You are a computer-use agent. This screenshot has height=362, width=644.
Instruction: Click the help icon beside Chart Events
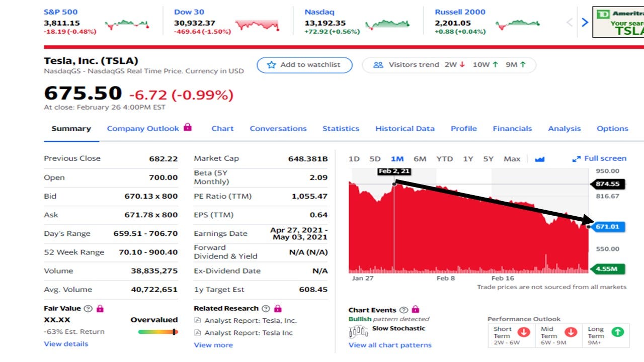404,310
